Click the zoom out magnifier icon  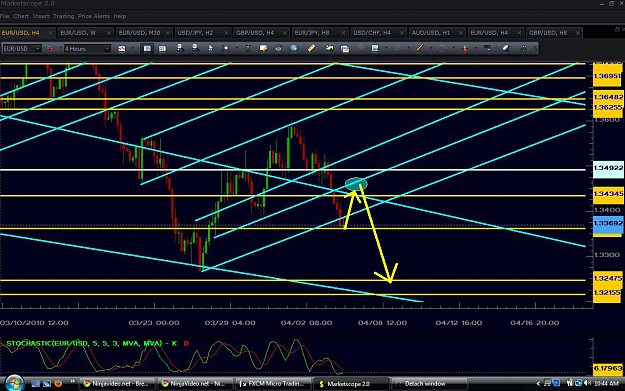(195, 48)
